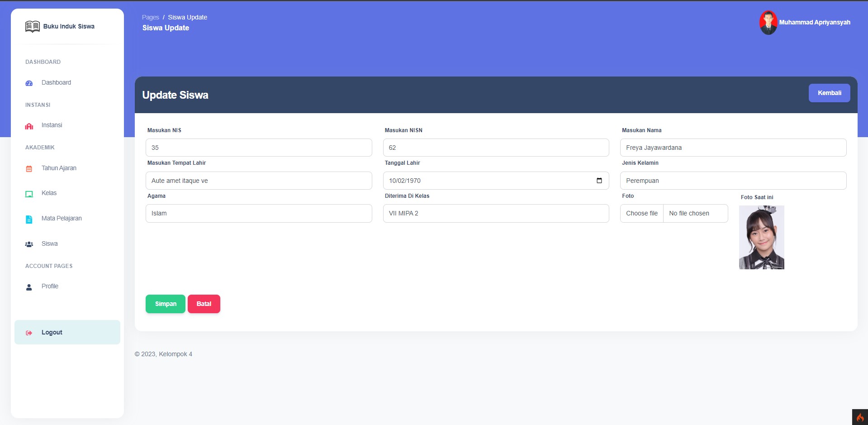Go back using the Kembali button
The width and height of the screenshot is (868, 425).
(x=829, y=93)
